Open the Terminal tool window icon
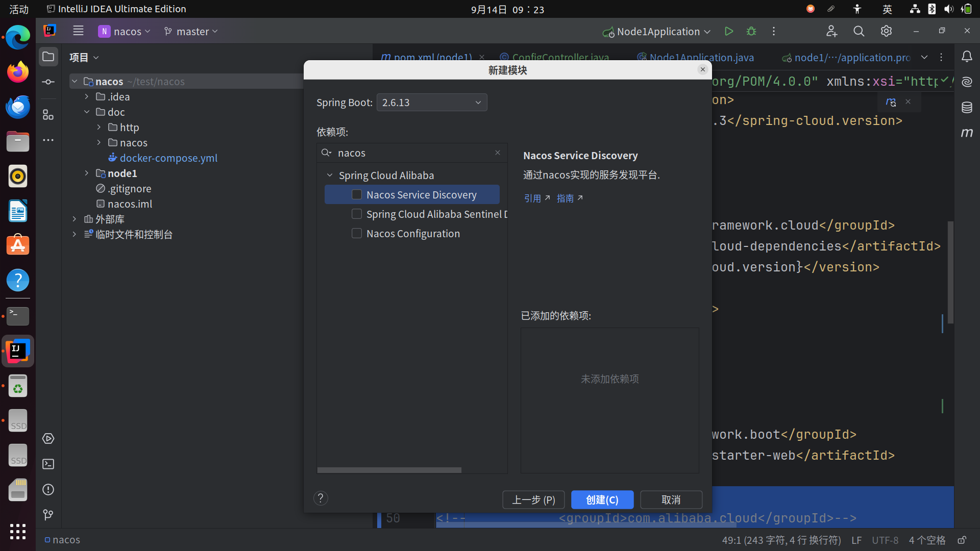Image resolution: width=980 pixels, height=551 pixels. pos(48,464)
